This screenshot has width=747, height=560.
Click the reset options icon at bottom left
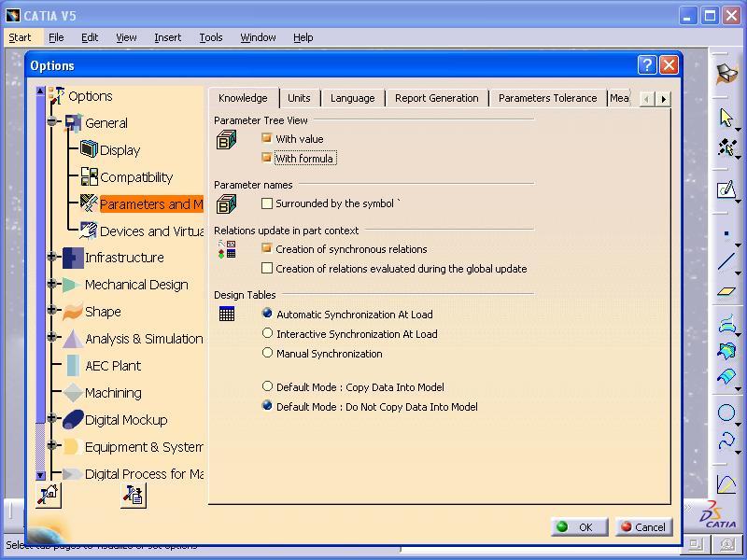click(x=49, y=496)
